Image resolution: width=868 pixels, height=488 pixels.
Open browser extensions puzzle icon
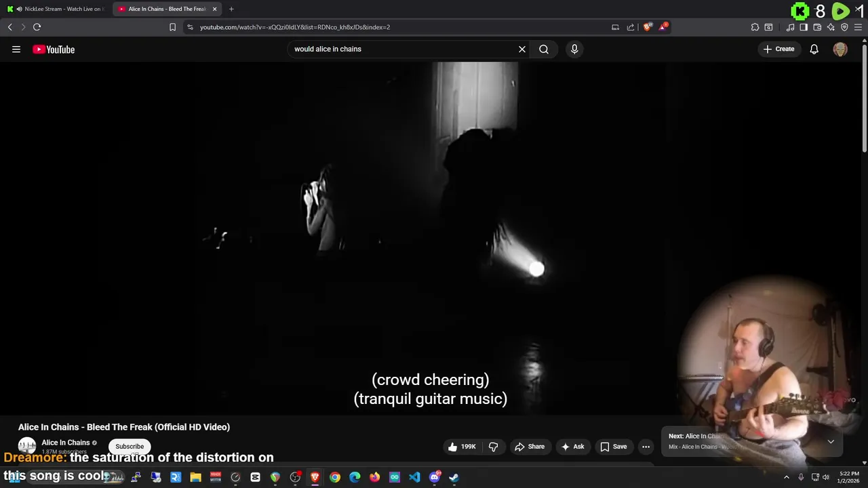(x=755, y=27)
